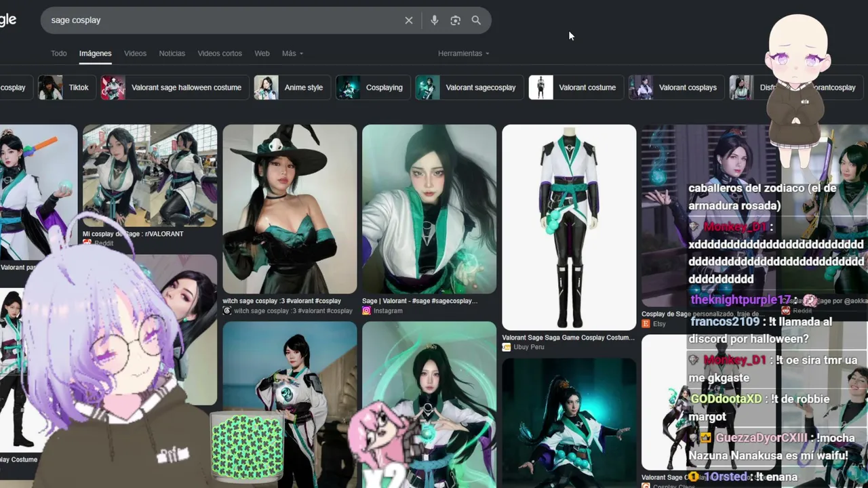Open the dark action-pose Sage cosplay image
The height and width of the screenshot is (488, 868).
(569, 423)
